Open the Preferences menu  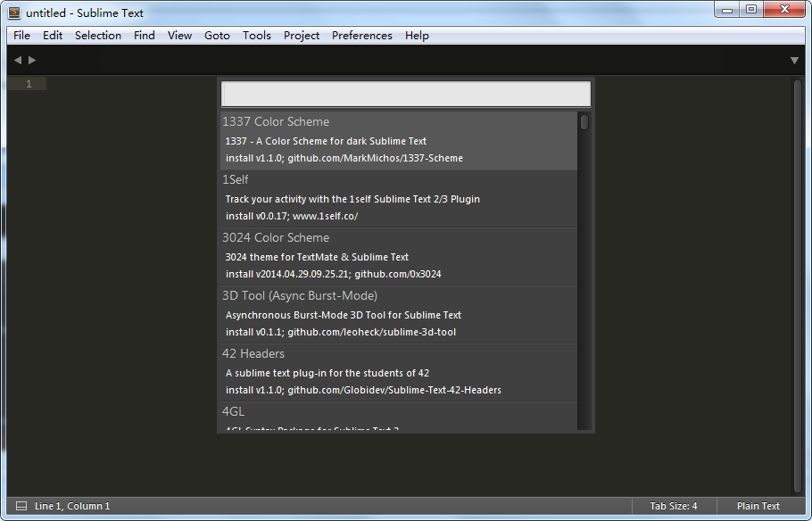(362, 35)
